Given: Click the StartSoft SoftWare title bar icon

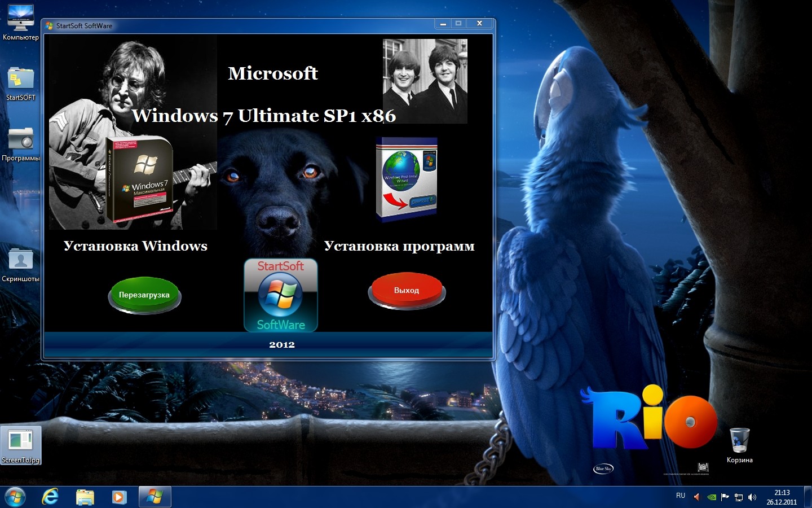Looking at the screenshot, I should tap(49, 25).
